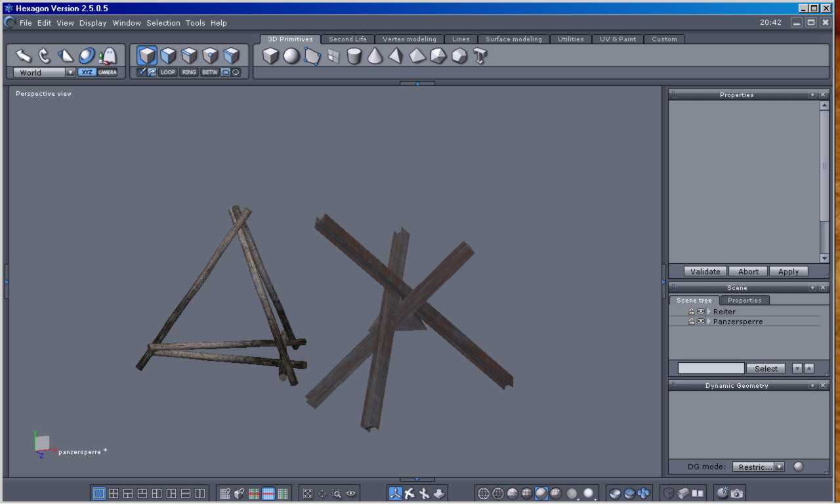Image resolution: width=840 pixels, height=504 pixels.
Task: Click the pan crosshair view icon
Action: coord(322,494)
